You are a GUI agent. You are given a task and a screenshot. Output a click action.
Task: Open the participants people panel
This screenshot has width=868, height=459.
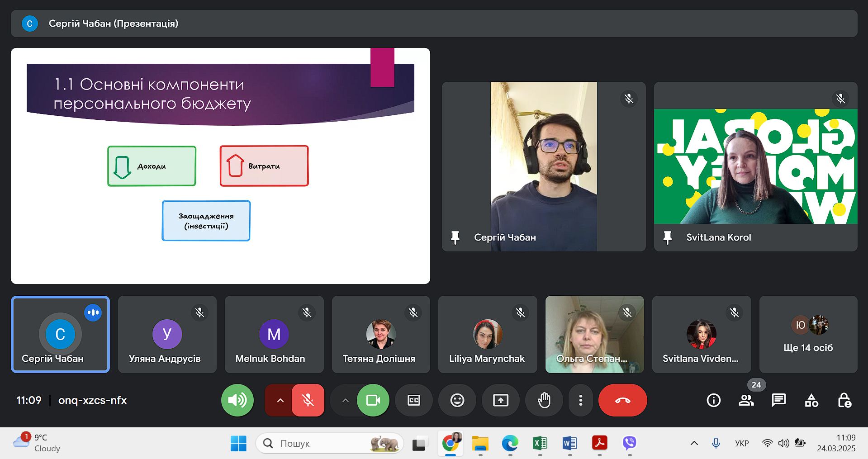746,400
